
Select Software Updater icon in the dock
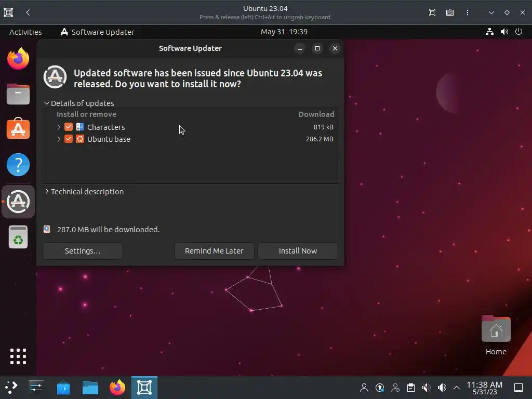(18, 202)
